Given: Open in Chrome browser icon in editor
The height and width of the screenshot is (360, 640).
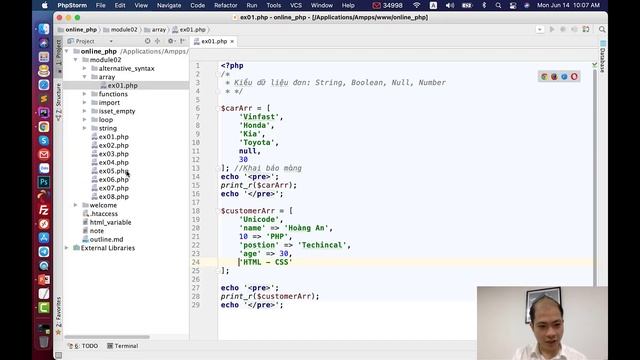Looking at the screenshot, I should point(544,77).
